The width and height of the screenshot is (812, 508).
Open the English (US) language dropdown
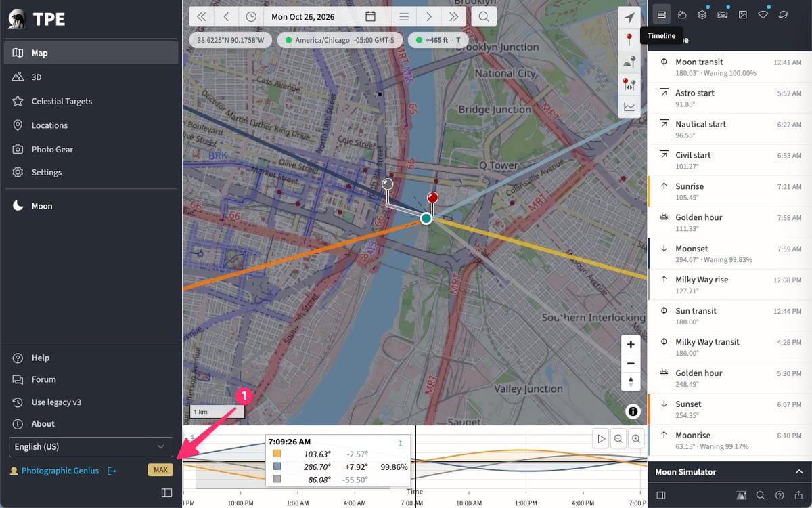(x=91, y=447)
